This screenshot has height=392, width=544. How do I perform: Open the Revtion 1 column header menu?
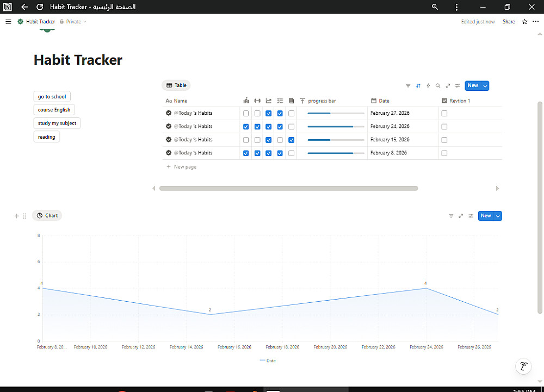(456, 101)
